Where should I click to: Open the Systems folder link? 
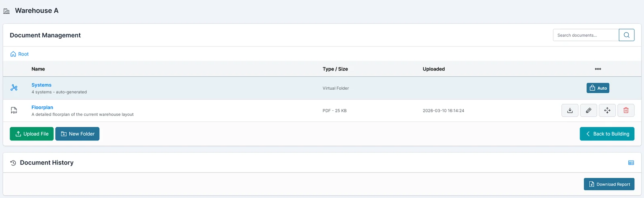tap(41, 85)
